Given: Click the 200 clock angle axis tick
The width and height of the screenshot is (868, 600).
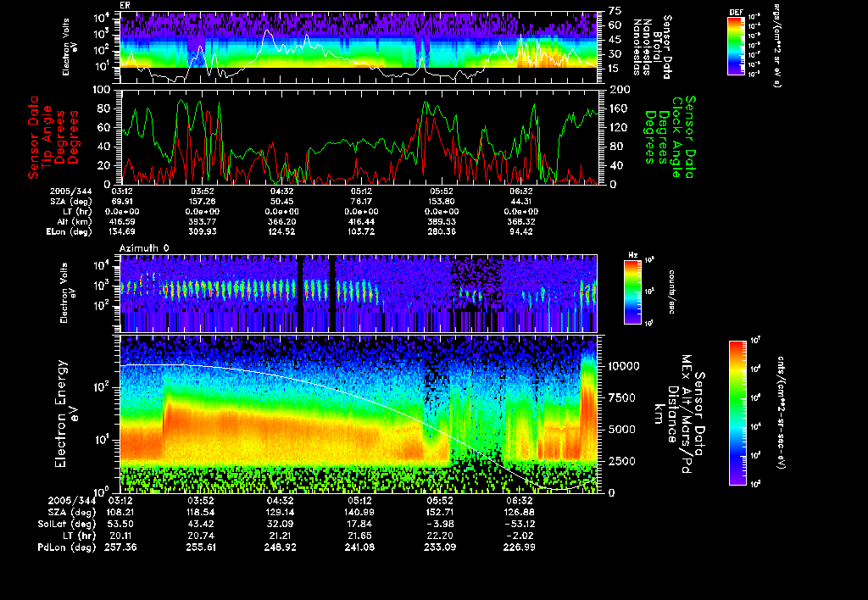Looking at the screenshot, I should point(620,90).
